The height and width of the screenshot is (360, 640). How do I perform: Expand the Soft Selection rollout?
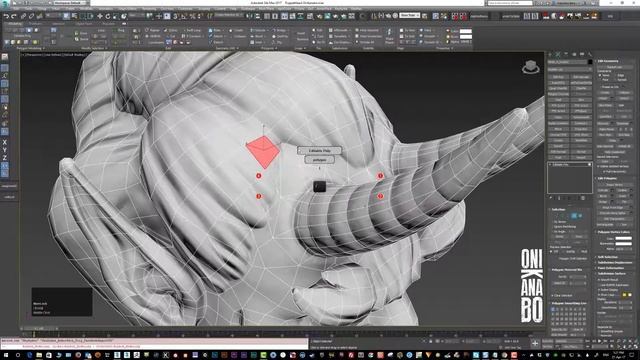608,257
